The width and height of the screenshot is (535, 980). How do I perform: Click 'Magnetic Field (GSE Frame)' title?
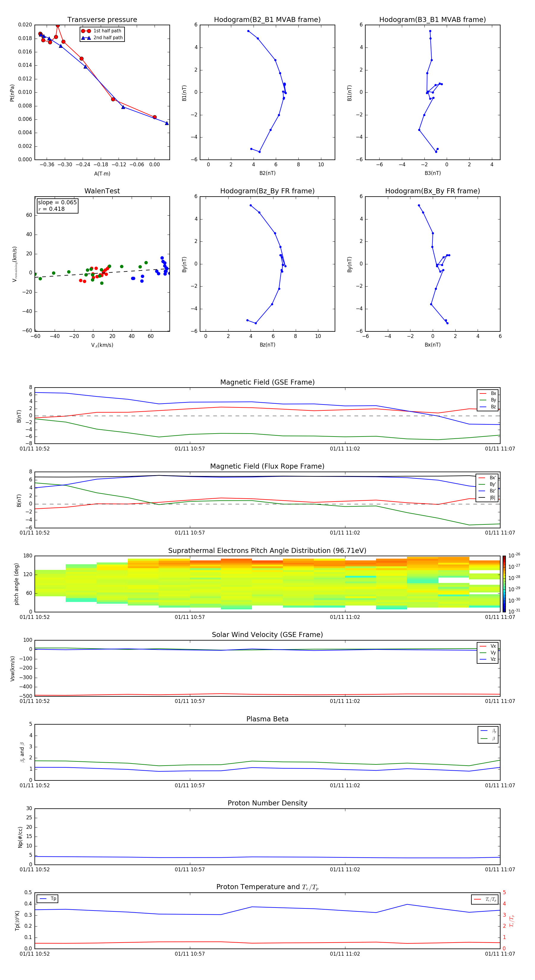click(267, 382)
